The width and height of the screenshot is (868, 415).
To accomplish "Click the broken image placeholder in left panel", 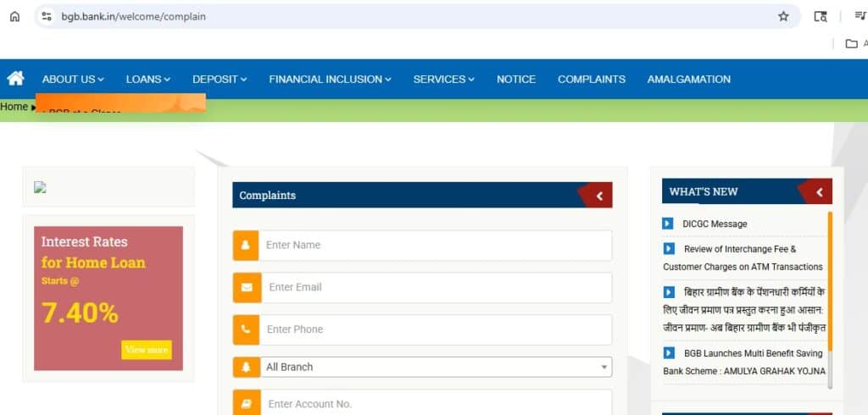I will (40, 187).
